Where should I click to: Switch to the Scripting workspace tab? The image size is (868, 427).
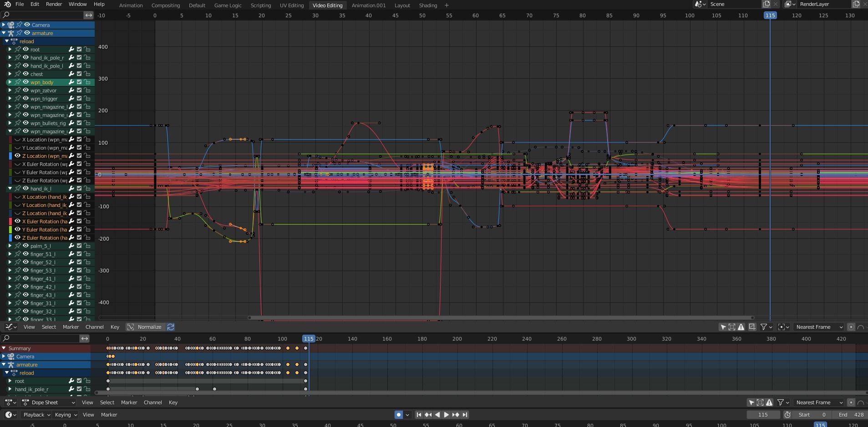pos(261,5)
